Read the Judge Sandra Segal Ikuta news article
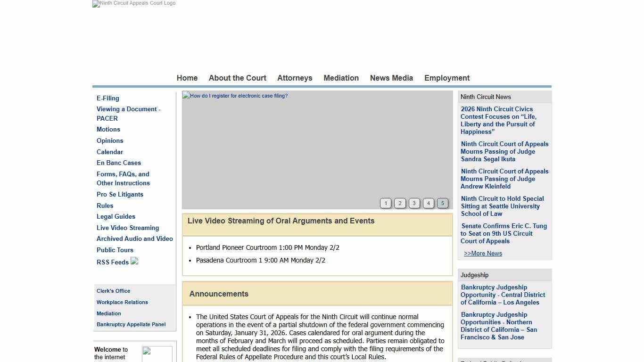The image size is (644, 362). point(504,151)
